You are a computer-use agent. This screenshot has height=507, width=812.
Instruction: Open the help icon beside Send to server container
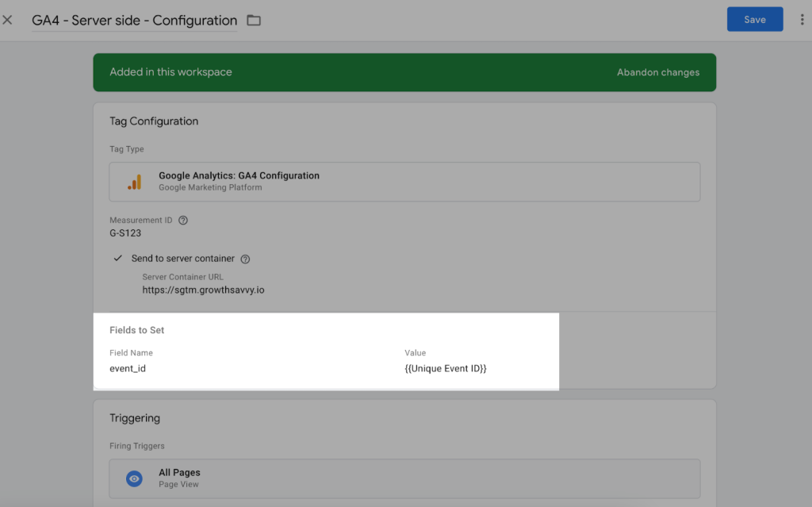point(246,259)
